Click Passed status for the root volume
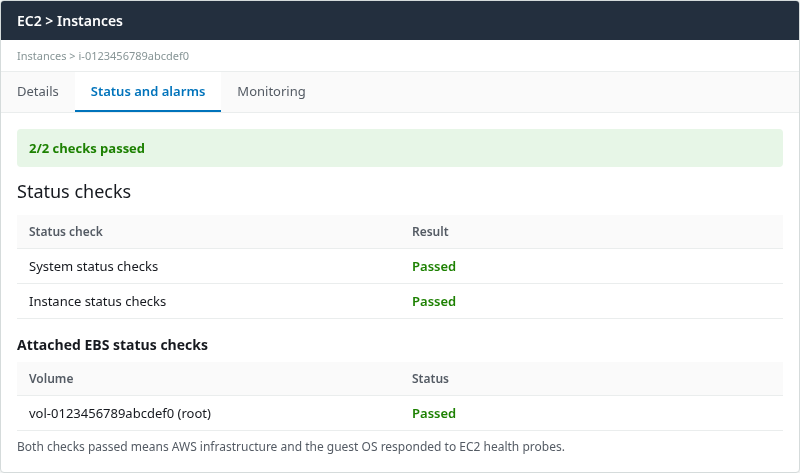Viewport: 800px width, 473px height. coord(434,413)
